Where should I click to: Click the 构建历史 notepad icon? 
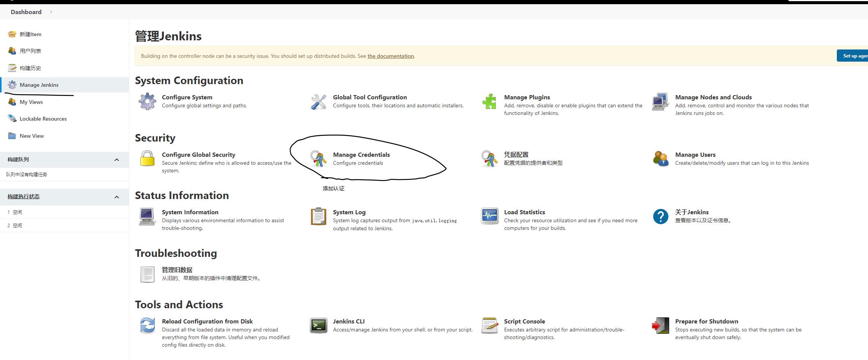pyautogui.click(x=12, y=68)
